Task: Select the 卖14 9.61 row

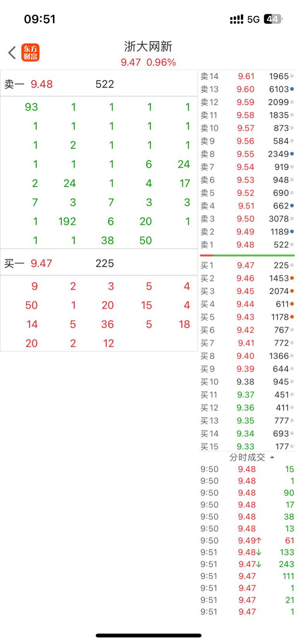Action: [x=247, y=76]
